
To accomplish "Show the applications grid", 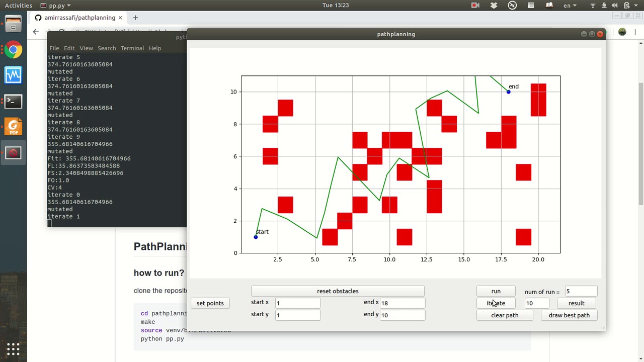I will pos(13,348).
